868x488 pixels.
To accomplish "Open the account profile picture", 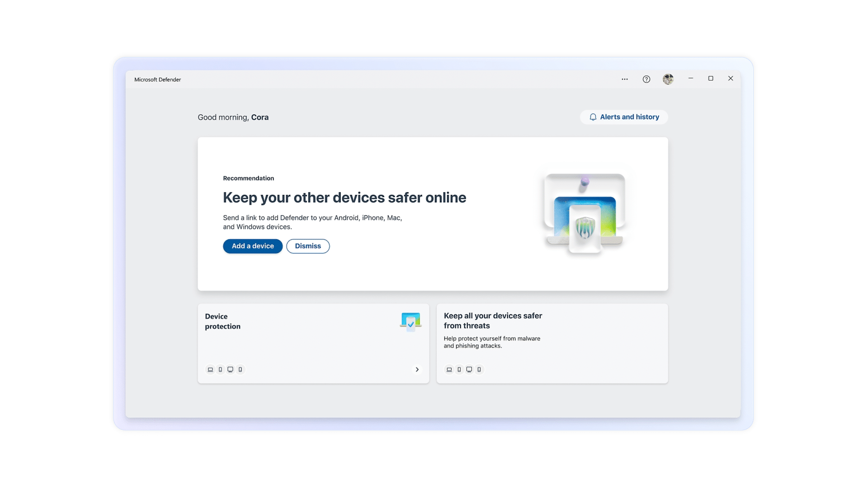I will coord(668,79).
